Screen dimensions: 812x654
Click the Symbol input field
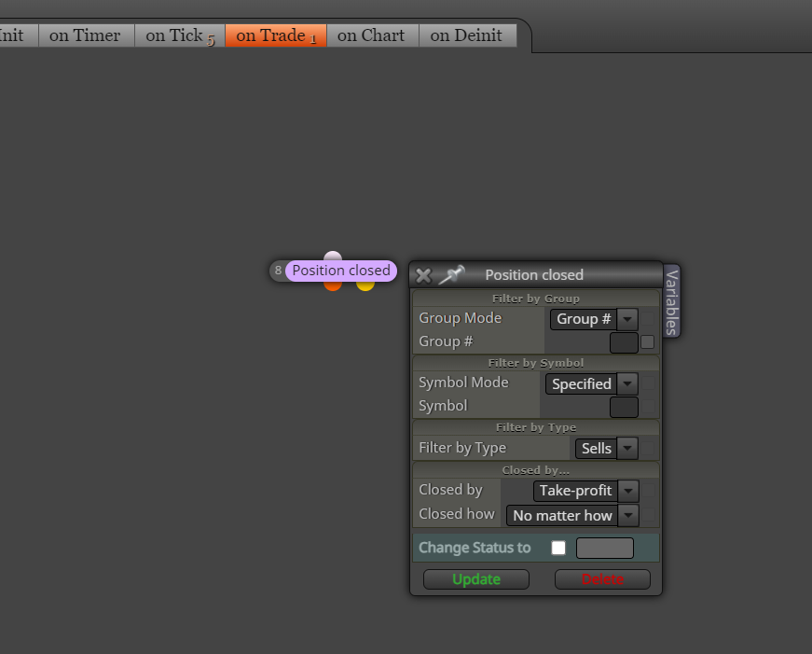tap(624, 407)
